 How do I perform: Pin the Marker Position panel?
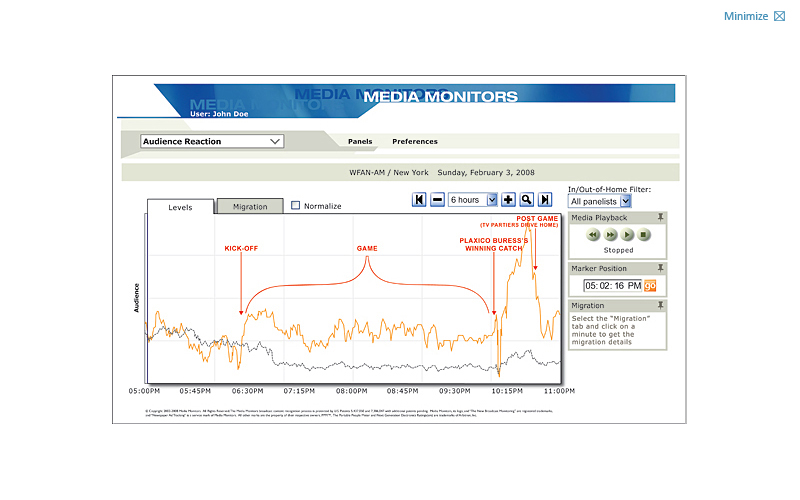(x=660, y=268)
